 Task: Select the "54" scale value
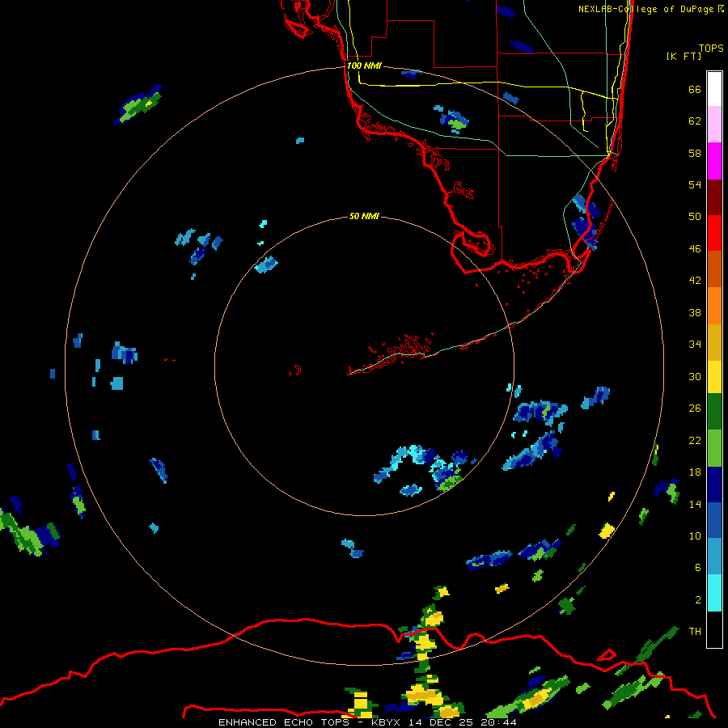pos(695,184)
